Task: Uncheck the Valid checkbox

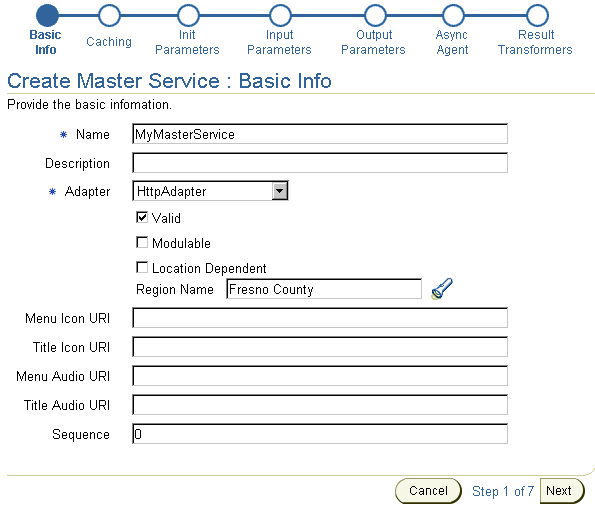Action: 142,217
